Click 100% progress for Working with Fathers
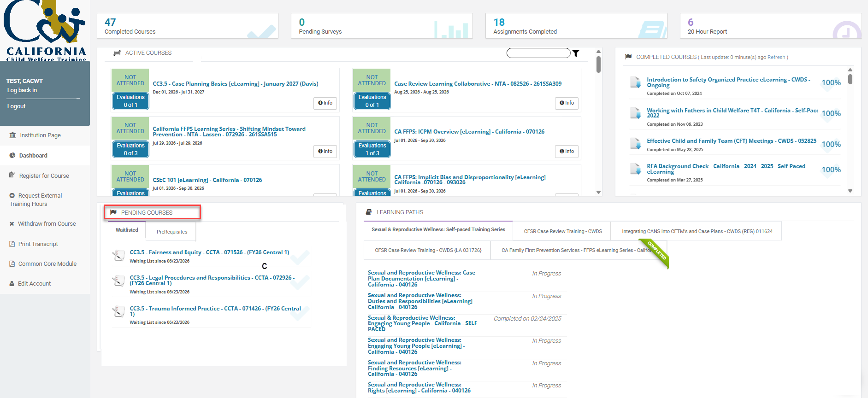868x398 pixels. pyautogui.click(x=831, y=114)
